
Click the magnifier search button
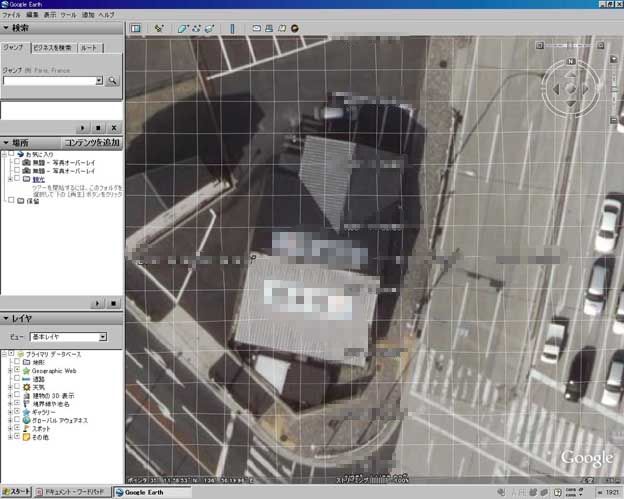tap(113, 81)
